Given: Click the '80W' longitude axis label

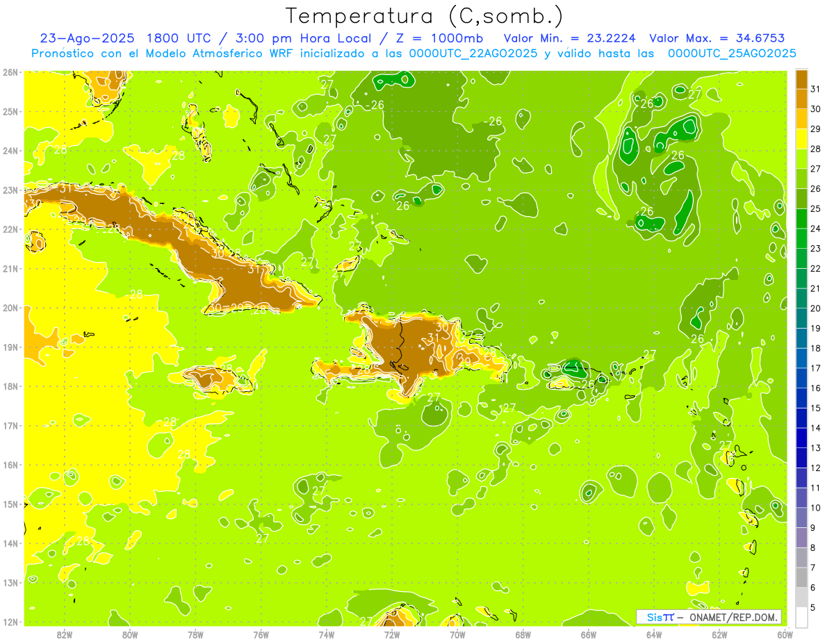Looking at the screenshot, I should click(x=129, y=634).
